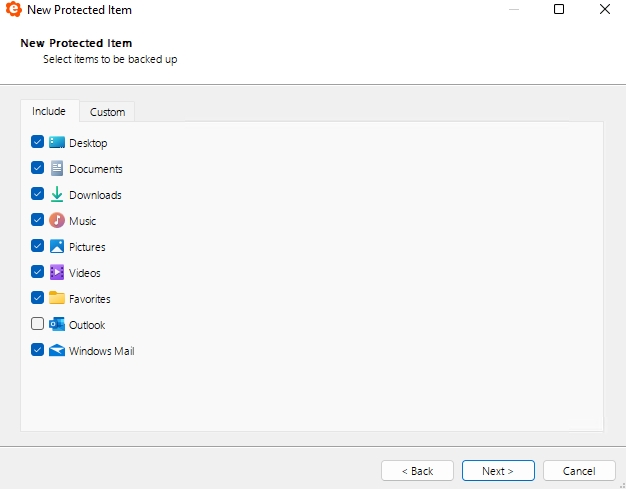Viewport: 626px width, 489px height.
Task: Uncheck the Windows Mail checkbox
Action: 38,350
